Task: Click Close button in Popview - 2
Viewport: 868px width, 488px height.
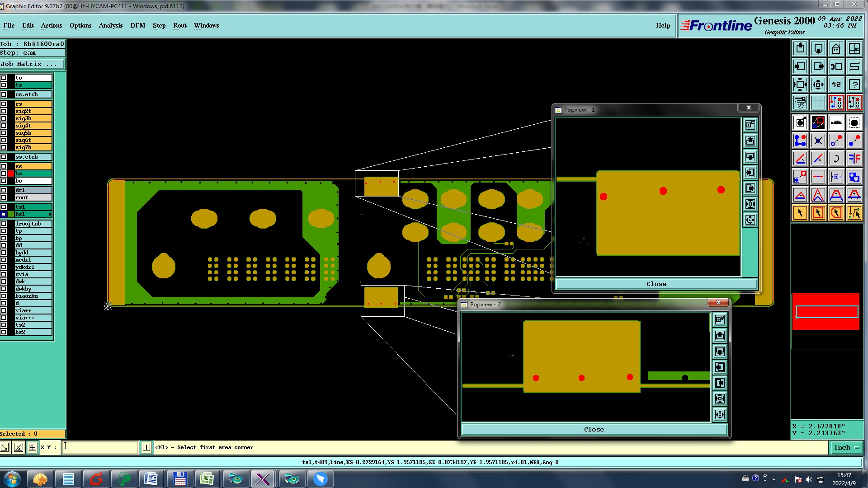Action: click(x=594, y=429)
